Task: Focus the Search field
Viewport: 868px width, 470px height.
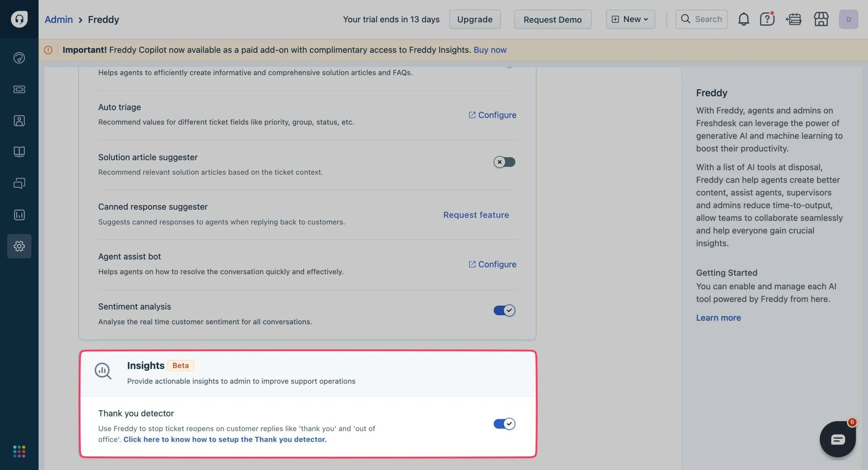Action: (701, 19)
